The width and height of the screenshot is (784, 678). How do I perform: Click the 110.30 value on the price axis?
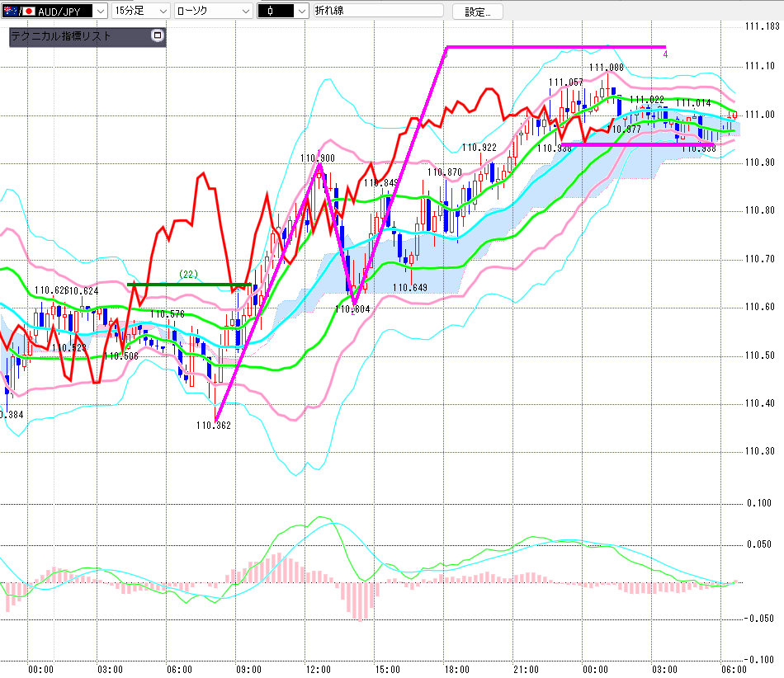pos(759,451)
